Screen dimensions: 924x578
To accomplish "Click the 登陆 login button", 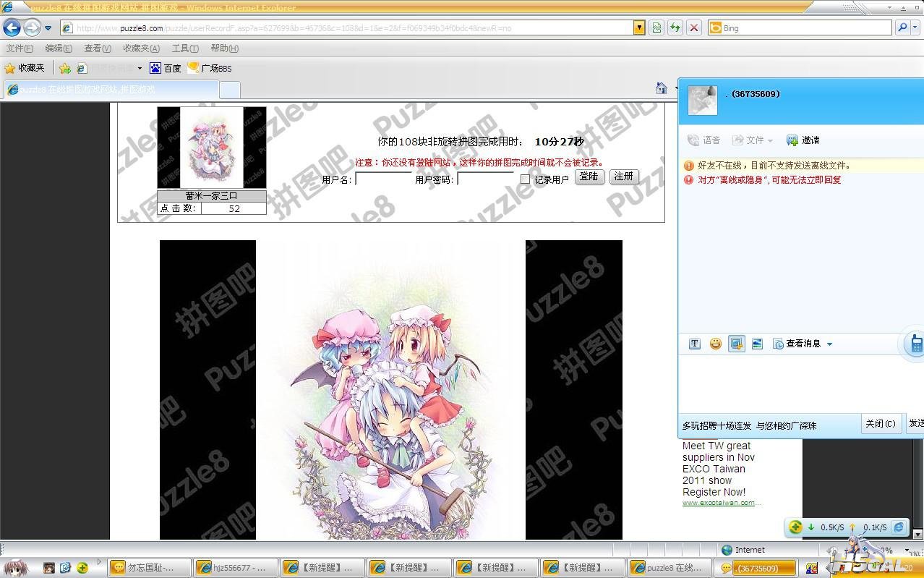I will coord(589,177).
